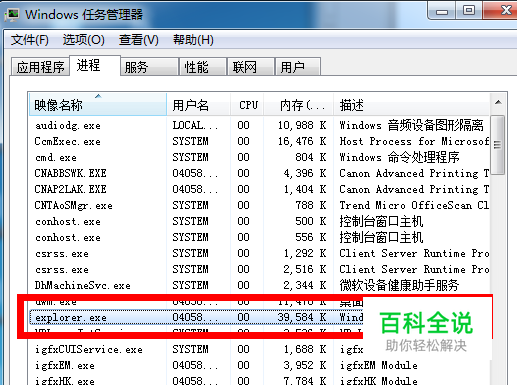Screen dimensions: 517x385
Task: Click the scrollbar up arrow
Action: click(498, 103)
